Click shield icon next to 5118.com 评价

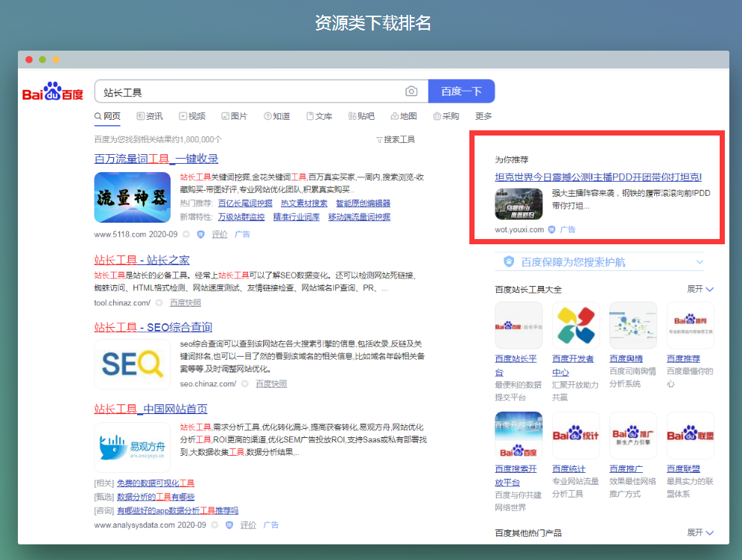pos(200,234)
